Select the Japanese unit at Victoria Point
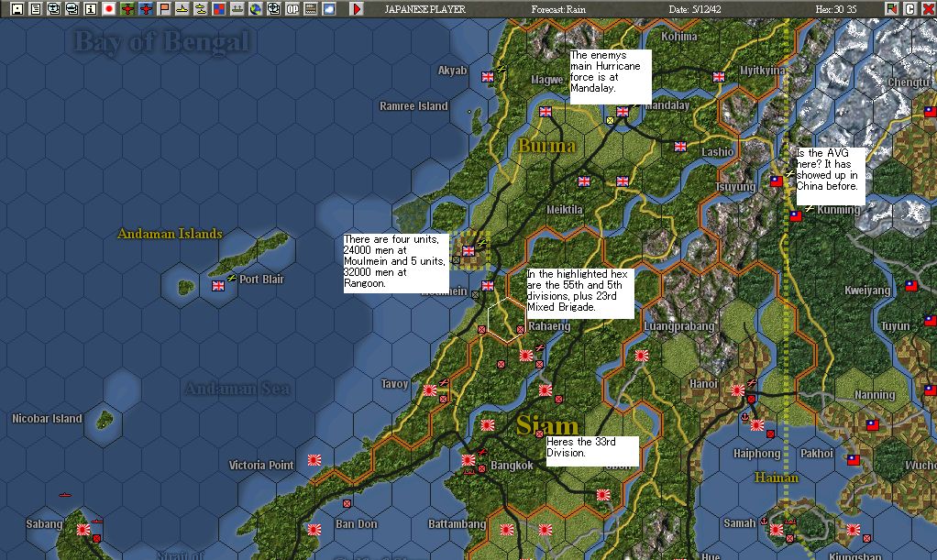The height and width of the screenshot is (560, 937). tap(314, 460)
